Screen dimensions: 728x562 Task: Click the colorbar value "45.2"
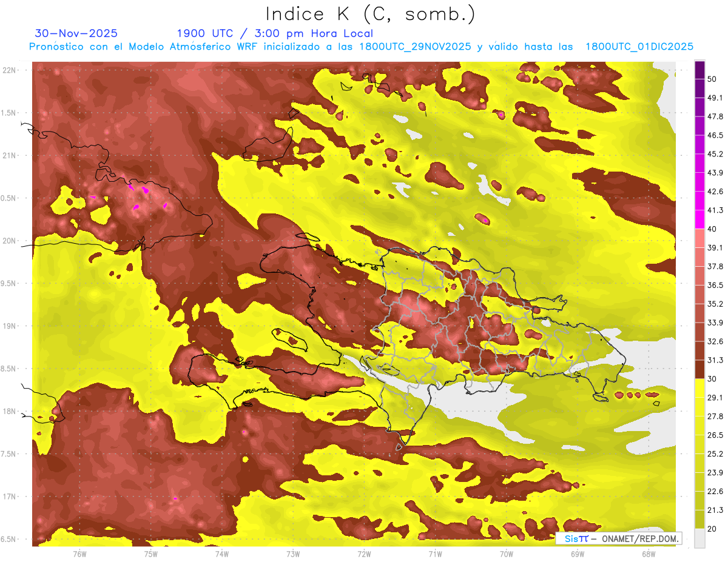(x=715, y=154)
